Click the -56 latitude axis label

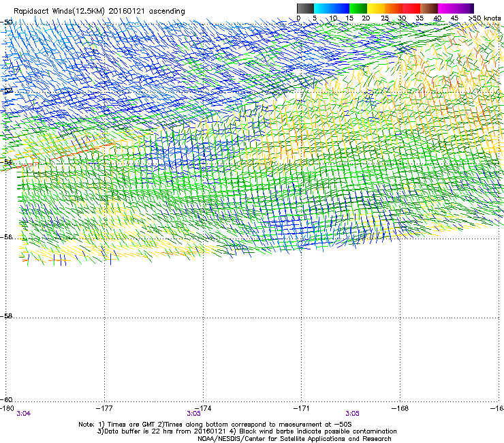(6, 237)
